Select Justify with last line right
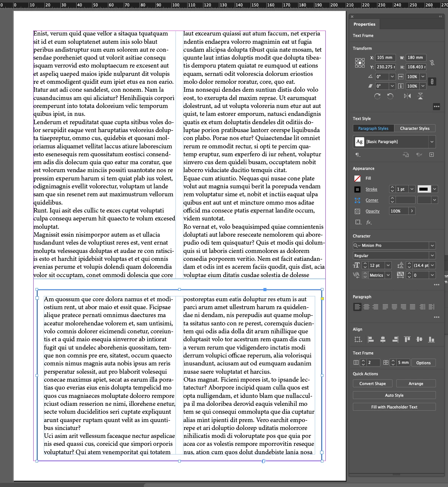This screenshot has height=487, width=448. click(403, 307)
